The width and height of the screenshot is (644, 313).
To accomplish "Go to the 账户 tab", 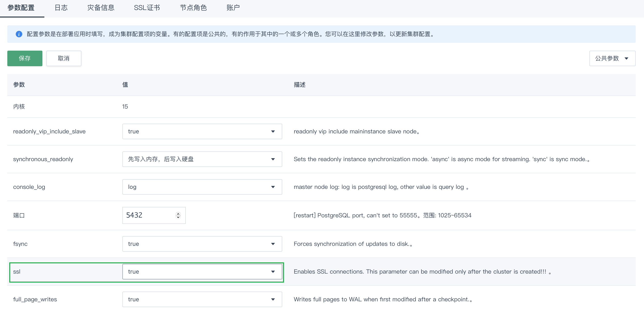I will pos(233,8).
